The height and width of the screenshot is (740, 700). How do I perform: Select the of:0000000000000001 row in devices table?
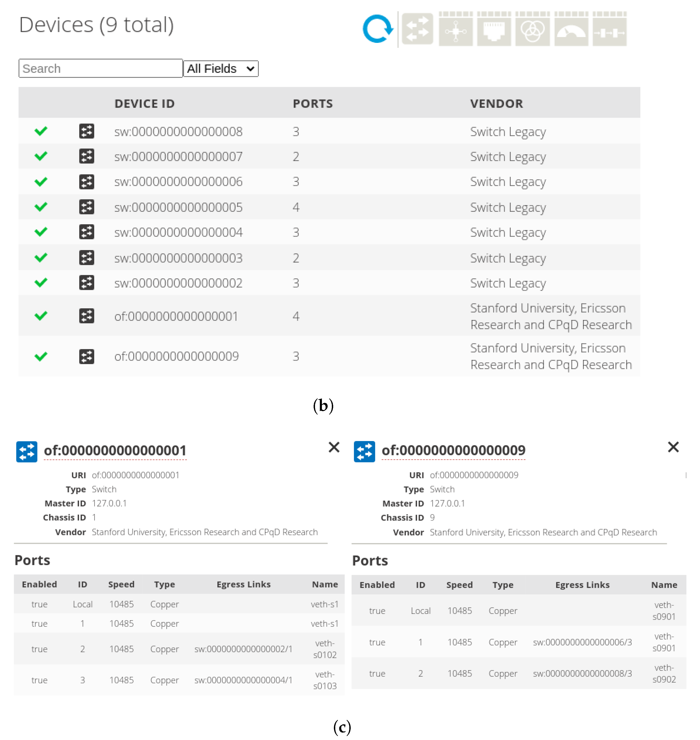[x=176, y=316]
